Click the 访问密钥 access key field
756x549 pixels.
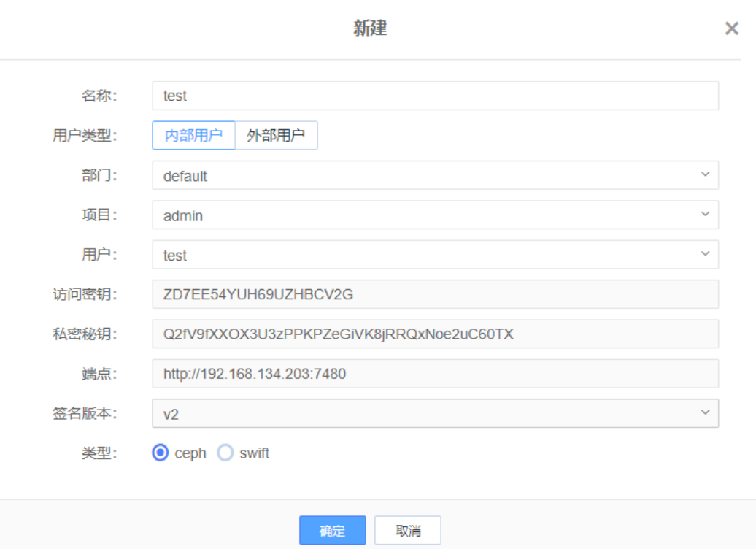pyautogui.click(x=436, y=294)
